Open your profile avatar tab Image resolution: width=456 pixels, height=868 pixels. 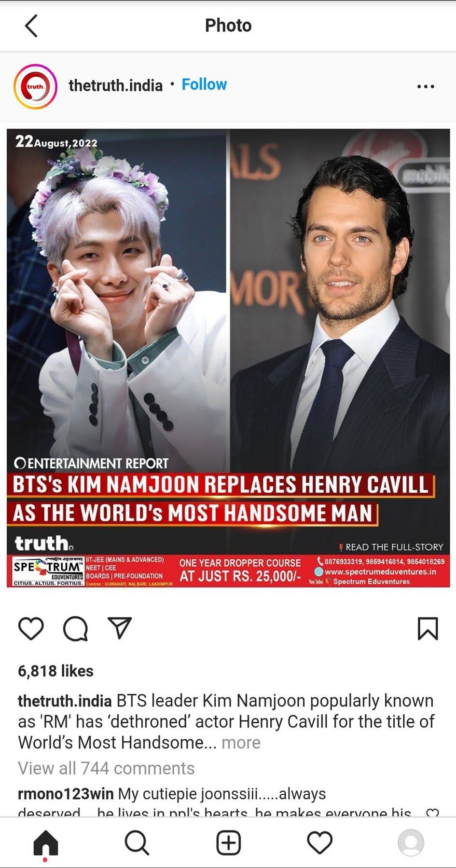click(x=411, y=842)
